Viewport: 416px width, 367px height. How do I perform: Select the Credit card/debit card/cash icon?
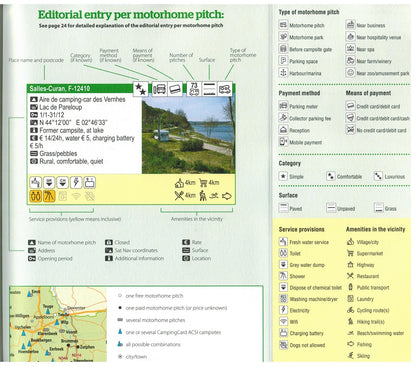[350, 118]
